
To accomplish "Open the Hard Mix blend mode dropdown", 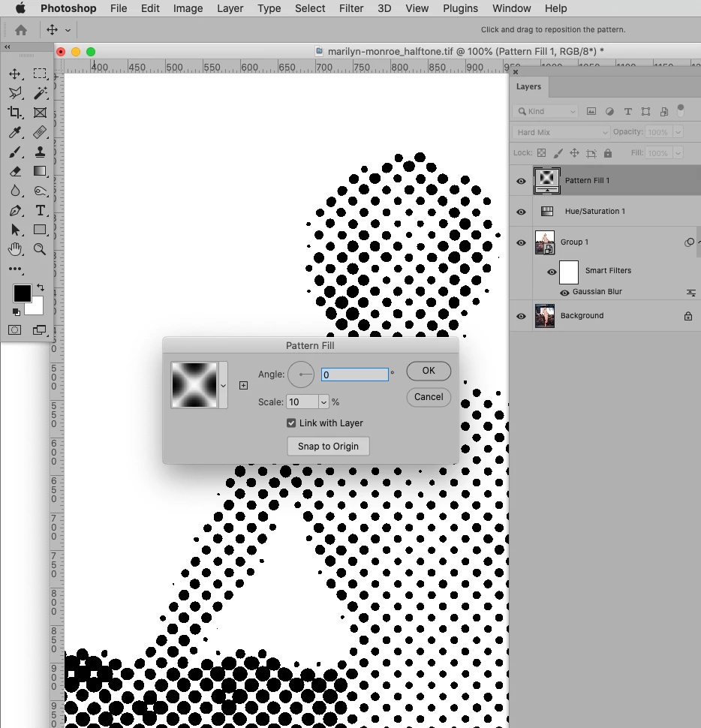I will [561, 132].
